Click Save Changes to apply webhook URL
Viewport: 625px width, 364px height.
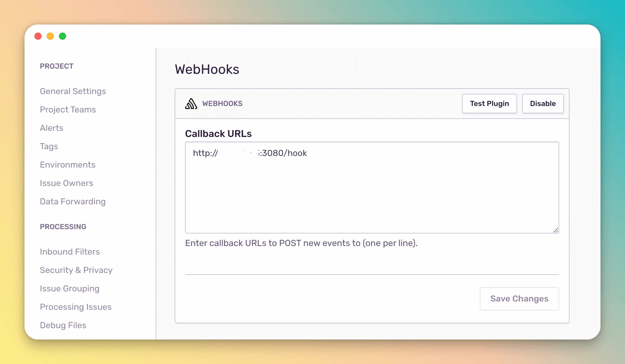click(x=519, y=298)
